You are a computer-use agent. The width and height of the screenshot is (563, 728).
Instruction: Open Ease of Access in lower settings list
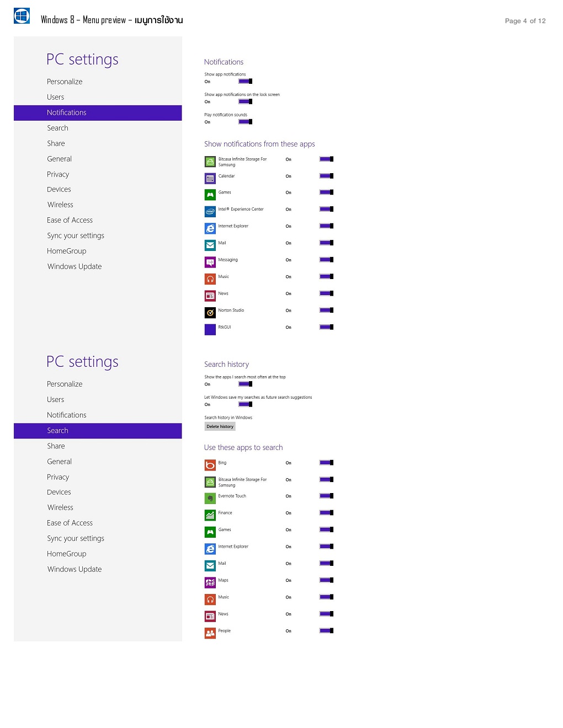[70, 523]
